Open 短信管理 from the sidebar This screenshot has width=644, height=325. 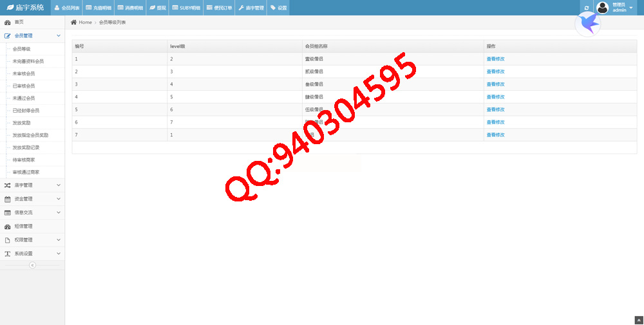[x=23, y=227]
